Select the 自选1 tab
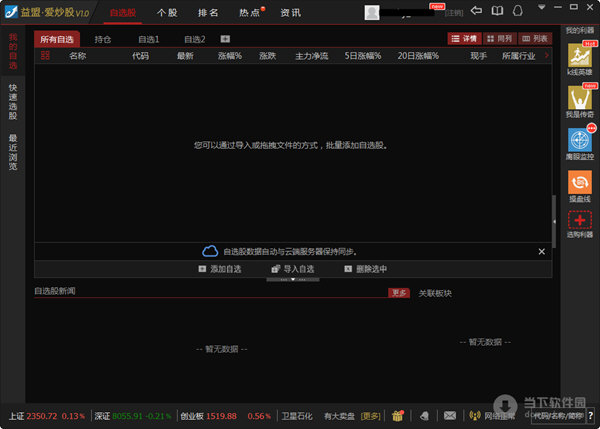This screenshot has height=429, width=600. 148,39
